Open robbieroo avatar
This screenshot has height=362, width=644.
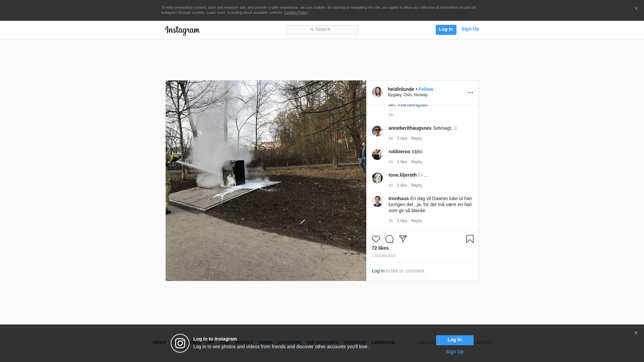pyautogui.click(x=377, y=155)
